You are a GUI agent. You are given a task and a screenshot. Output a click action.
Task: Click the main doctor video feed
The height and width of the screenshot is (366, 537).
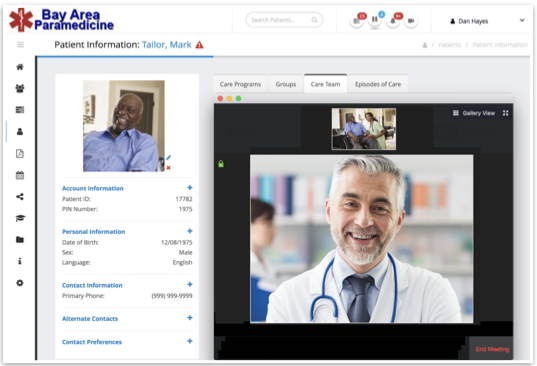tap(362, 239)
